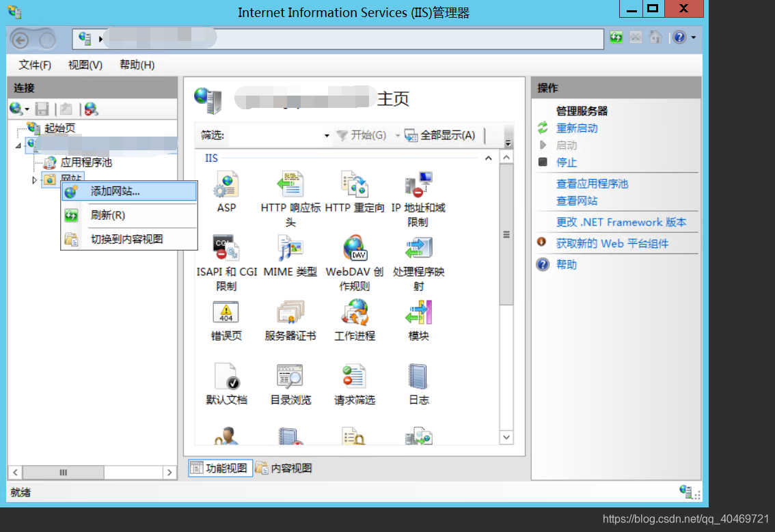
Task: Click 获取新的 Web 平台组件 link
Action: click(x=612, y=244)
